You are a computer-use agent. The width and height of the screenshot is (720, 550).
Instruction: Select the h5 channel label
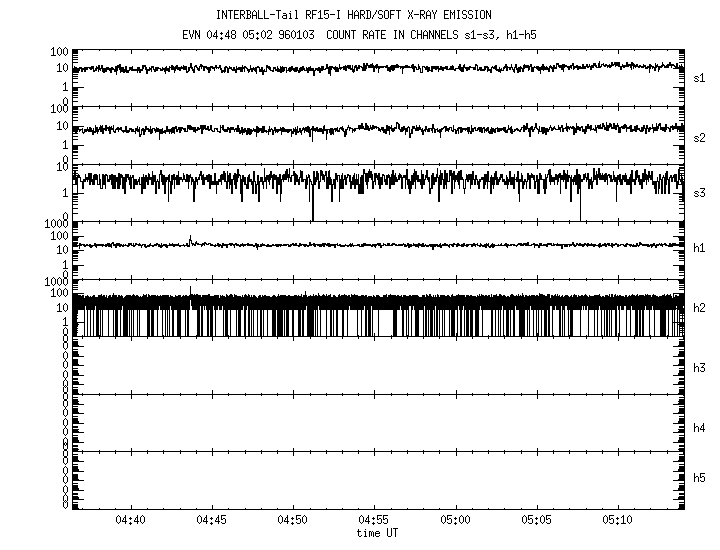click(699, 478)
